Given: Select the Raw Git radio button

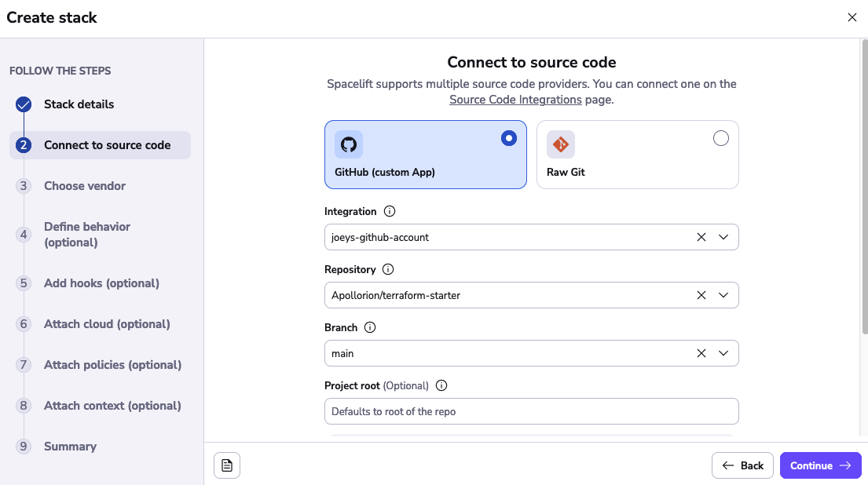Looking at the screenshot, I should point(720,138).
